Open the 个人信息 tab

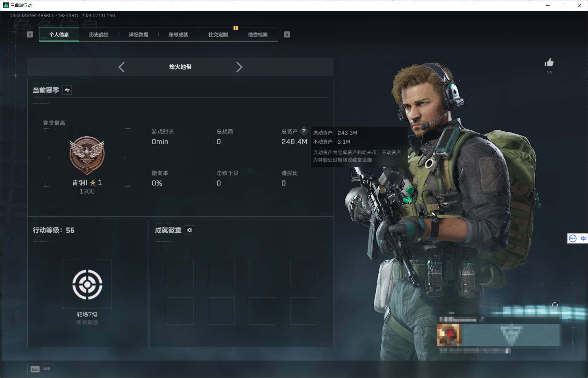click(x=59, y=35)
